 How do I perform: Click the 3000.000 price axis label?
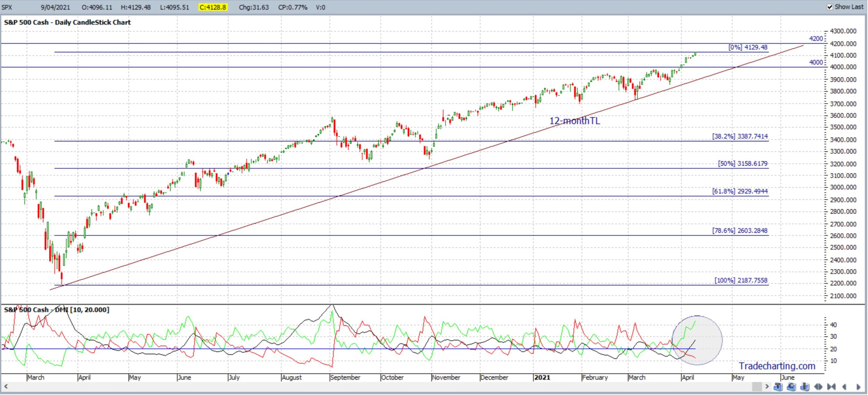[x=843, y=187]
